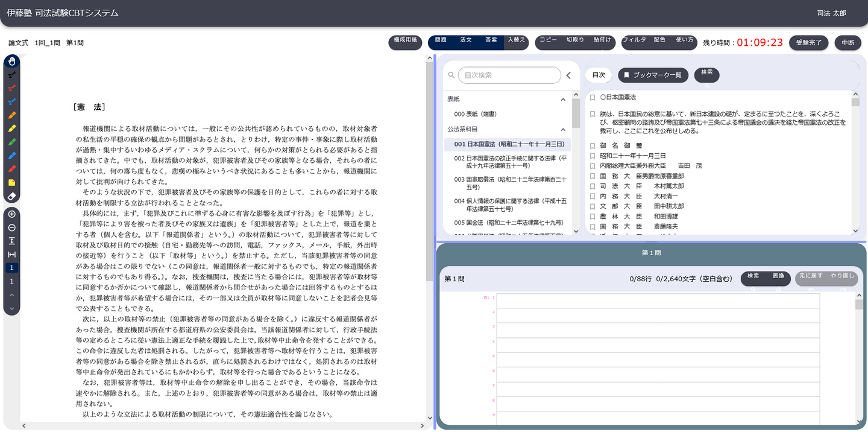Bookmark the 〇日本国憲法 heading line
This screenshot has width=868, height=432.
[593, 97]
